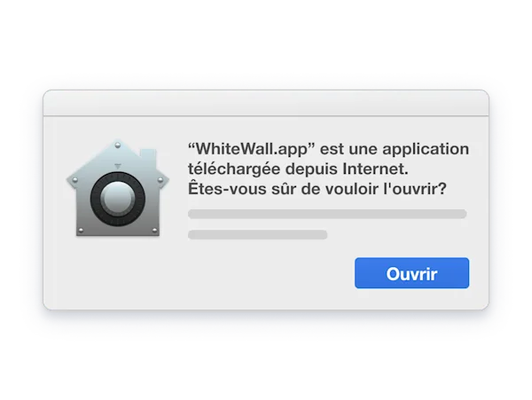Image resolution: width=532 pixels, height=400 pixels.
Task: Click the blue Ouvrir button
Action: pos(411,273)
